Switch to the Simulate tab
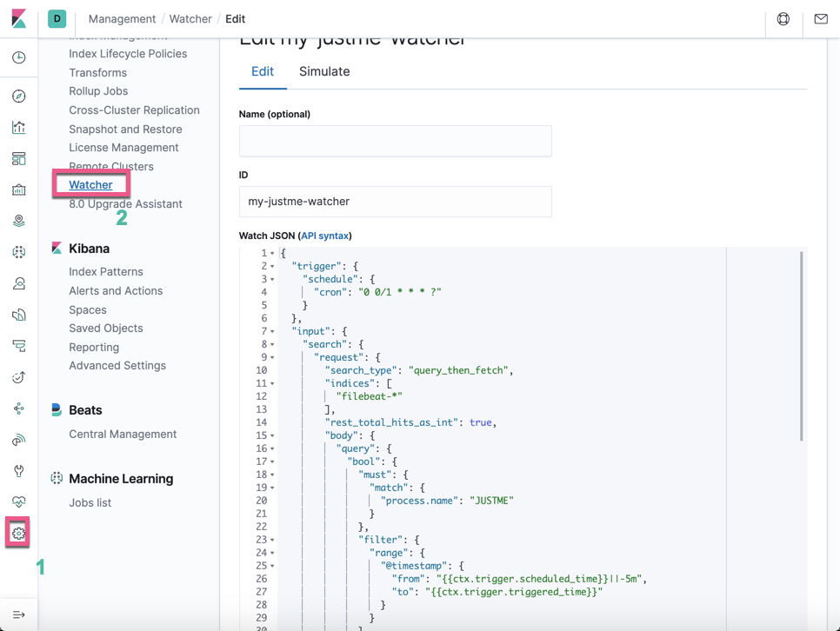Viewport: 840px width, 631px height. pyautogui.click(x=324, y=71)
